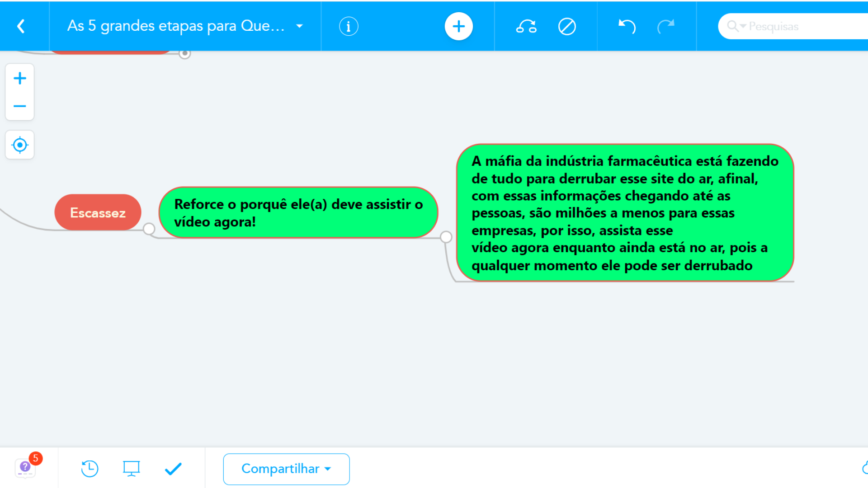Select the red Escassez topic

coord(98,212)
